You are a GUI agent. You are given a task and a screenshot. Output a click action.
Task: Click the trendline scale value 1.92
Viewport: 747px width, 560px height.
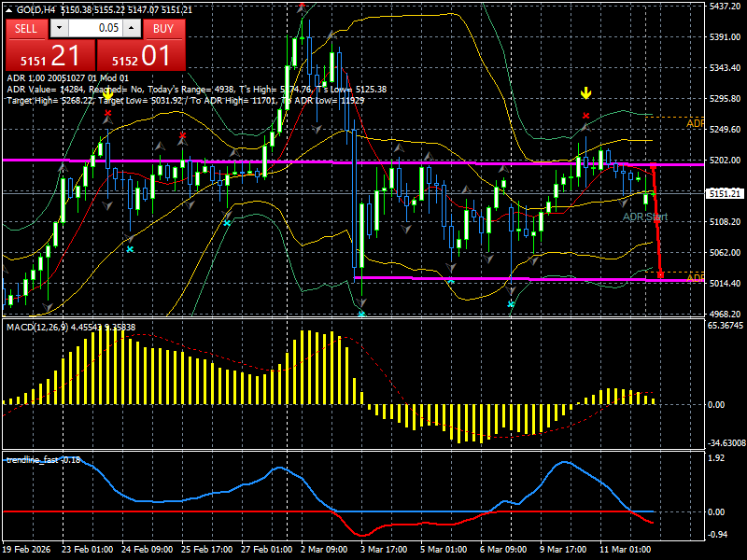tap(717, 458)
